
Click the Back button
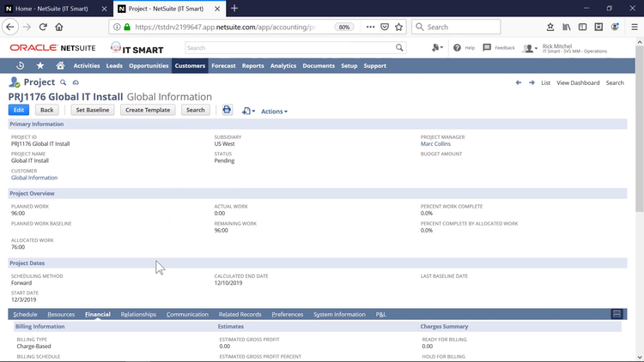coord(47,110)
